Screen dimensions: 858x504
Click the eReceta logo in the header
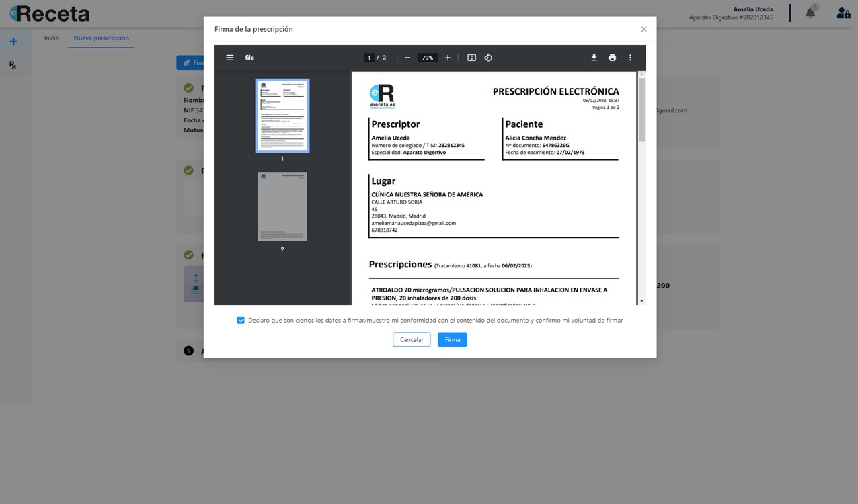click(49, 13)
